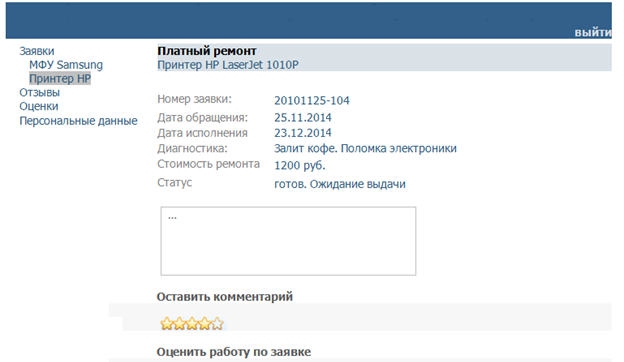Click the Диагностика label
Image resolution: width=624 pixels, height=362 pixels.
[x=192, y=148]
